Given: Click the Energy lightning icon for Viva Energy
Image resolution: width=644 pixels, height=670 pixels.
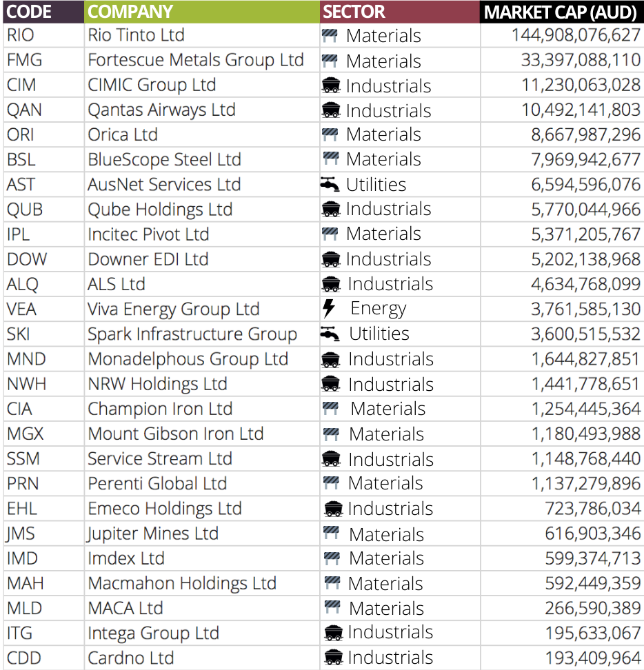Looking at the screenshot, I should (329, 309).
